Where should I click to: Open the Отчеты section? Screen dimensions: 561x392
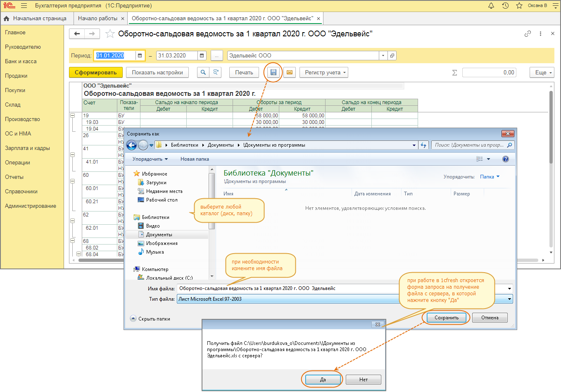click(14, 177)
